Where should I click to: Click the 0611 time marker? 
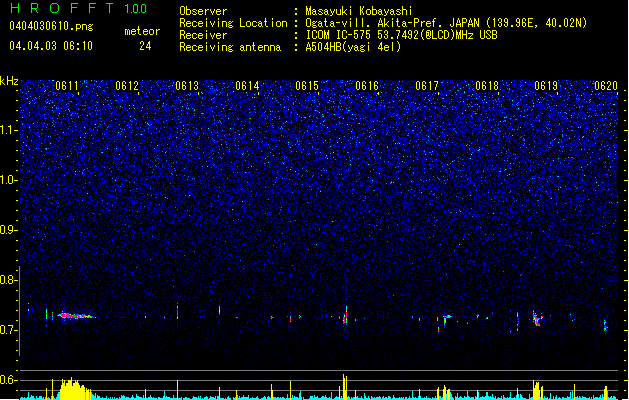point(67,86)
